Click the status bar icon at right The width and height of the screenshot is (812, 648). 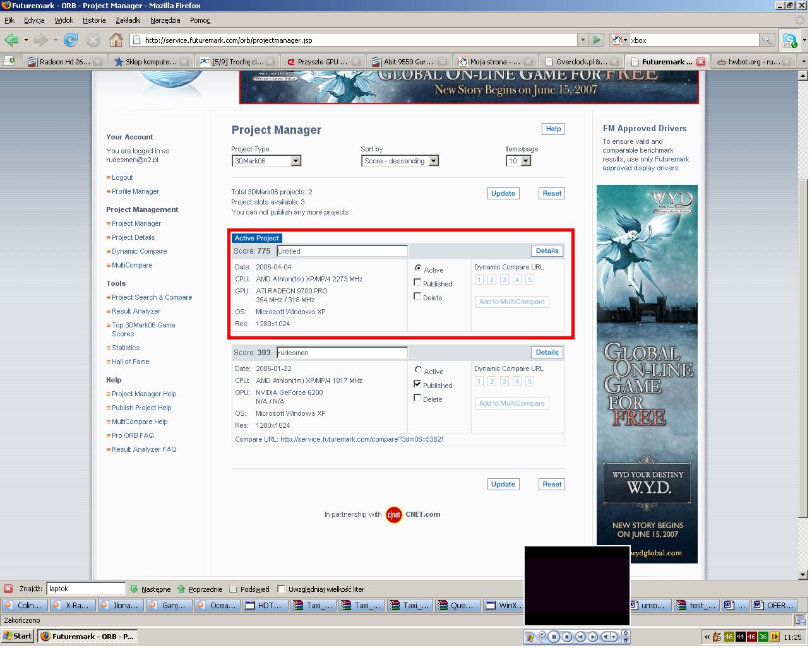800,620
